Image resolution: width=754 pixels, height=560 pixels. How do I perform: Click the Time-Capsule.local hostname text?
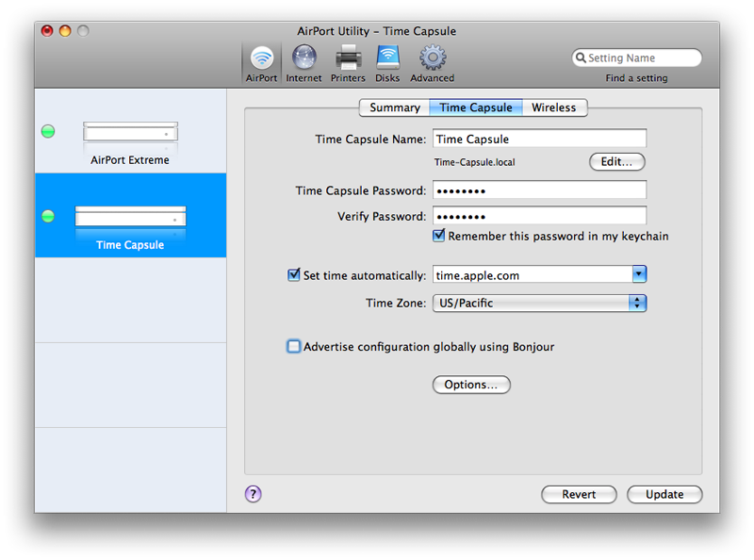[x=475, y=162]
